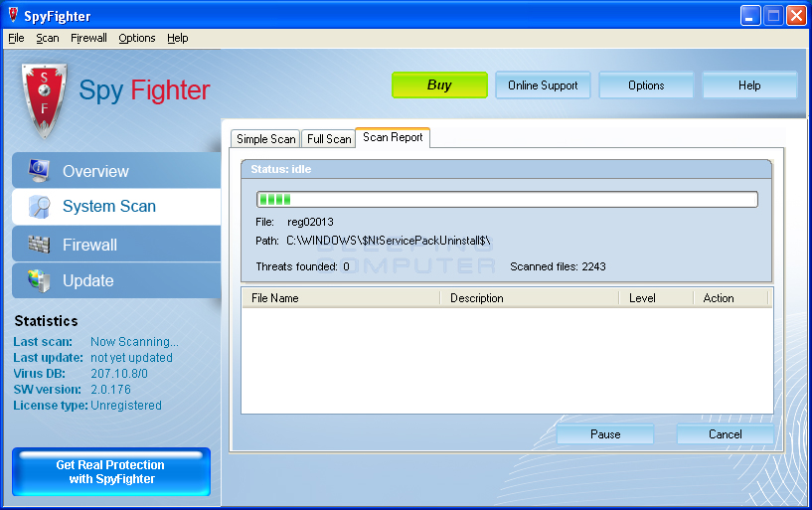Viewport: 812px width, 510px height.
Task: Open the Options menu in menu bar
Action: click(136, 38)
